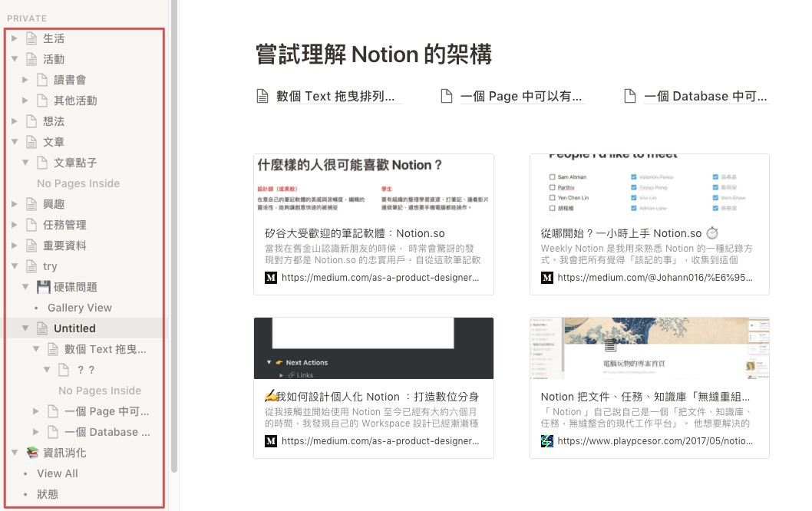The width and height of the screenshot is (812, 511).
Task: Expand the 讀書會 subpage arrow
Action: [25, 80]
